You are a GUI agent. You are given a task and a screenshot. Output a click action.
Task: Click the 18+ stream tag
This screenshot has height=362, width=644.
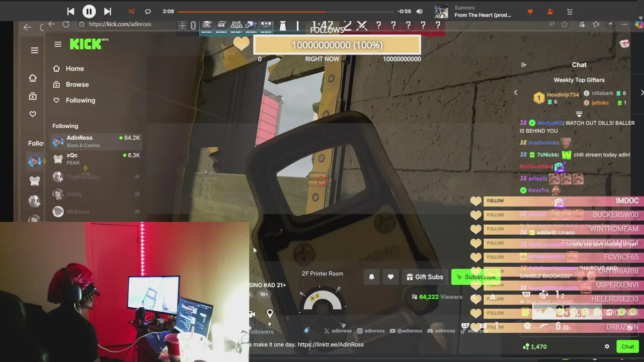pos(264,294)
